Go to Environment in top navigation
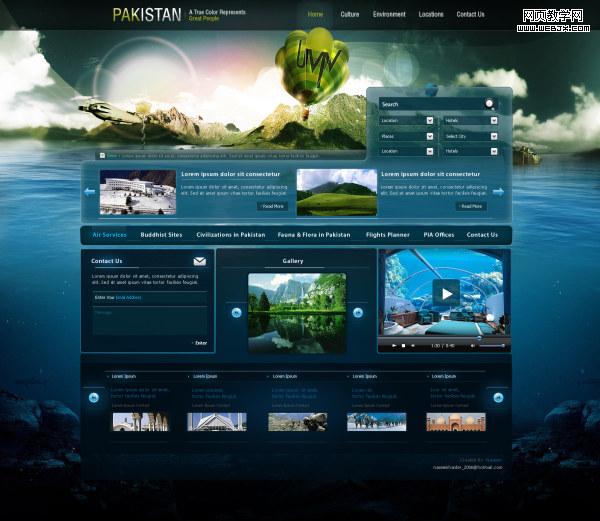The width and height of the screenshot is (600, 521). pos(389,15)
